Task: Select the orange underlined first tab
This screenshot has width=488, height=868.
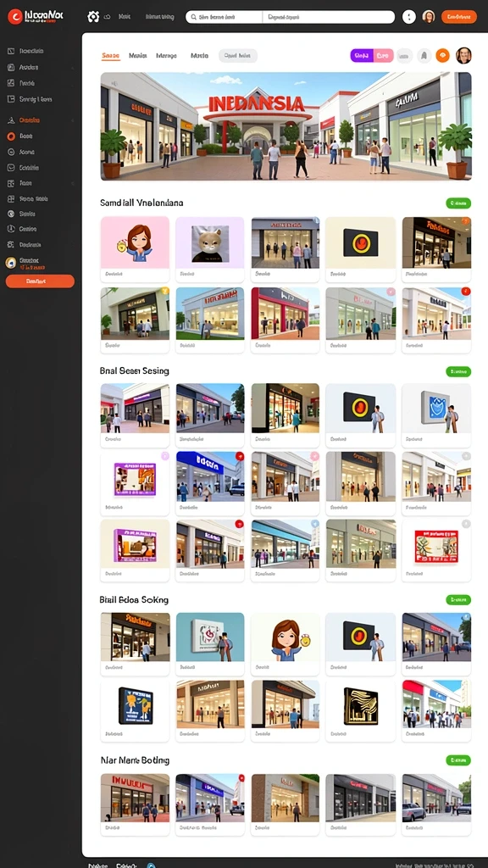Action: 111,56
